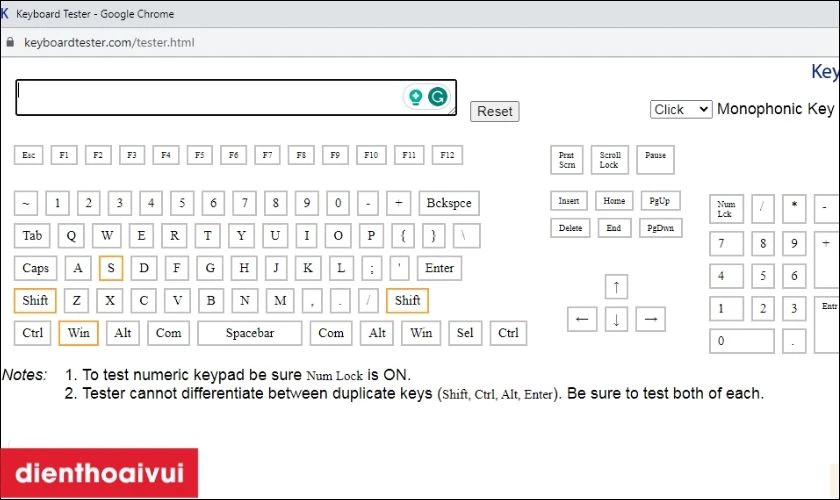Click the Prnt Scrn key
This screenshot has width=840, height=500.
click(567, 160)
